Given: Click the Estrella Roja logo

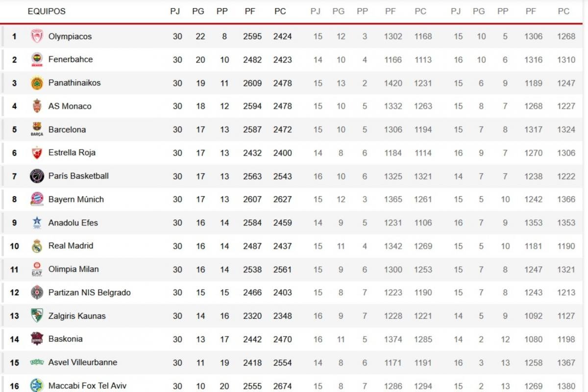Looking at the screenshot, I should click(37, 153).
